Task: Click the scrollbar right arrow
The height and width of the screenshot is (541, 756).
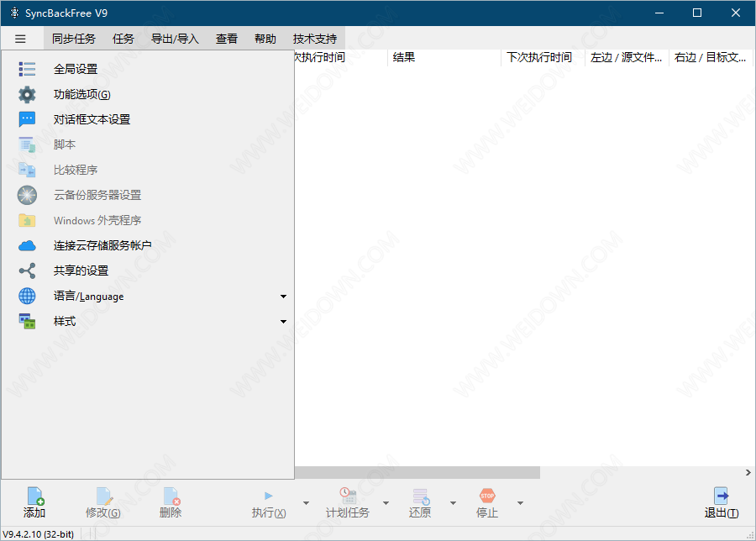Action: [748, 472]
